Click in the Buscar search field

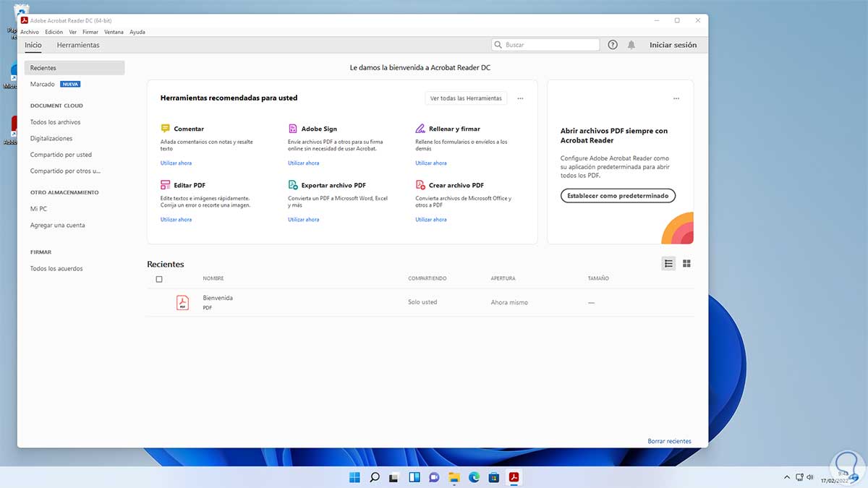545,45
